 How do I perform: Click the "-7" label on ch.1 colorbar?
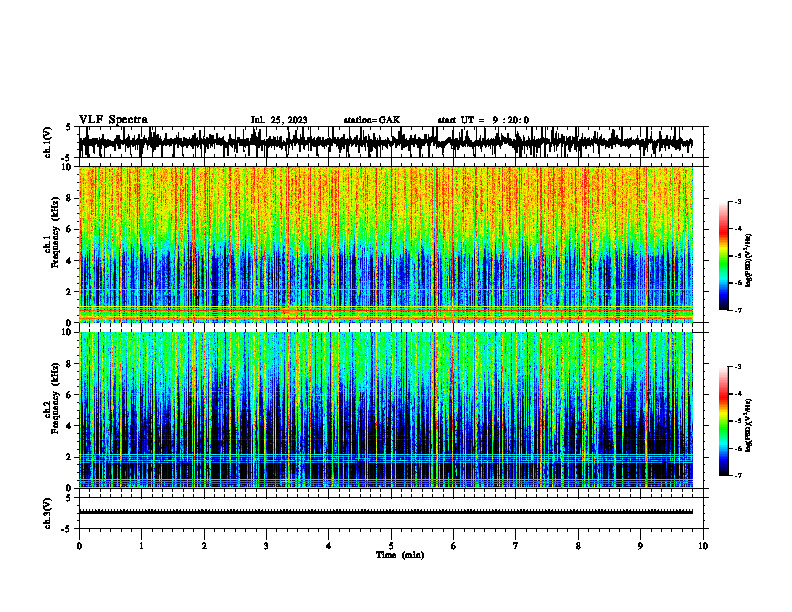pyautogui.click(x=738, y=310)
